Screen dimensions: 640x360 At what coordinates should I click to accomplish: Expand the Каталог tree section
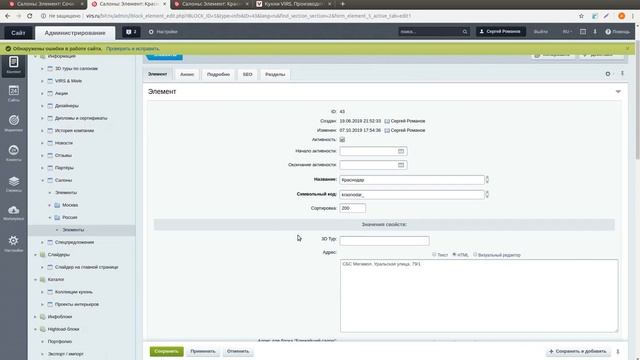36,280
